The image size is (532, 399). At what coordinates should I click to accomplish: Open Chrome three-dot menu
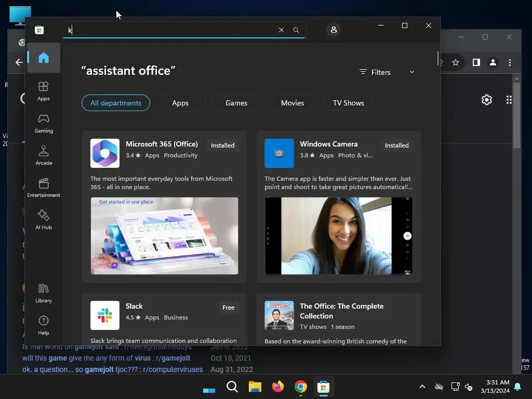pyautogui.click(x=510, y=62)
